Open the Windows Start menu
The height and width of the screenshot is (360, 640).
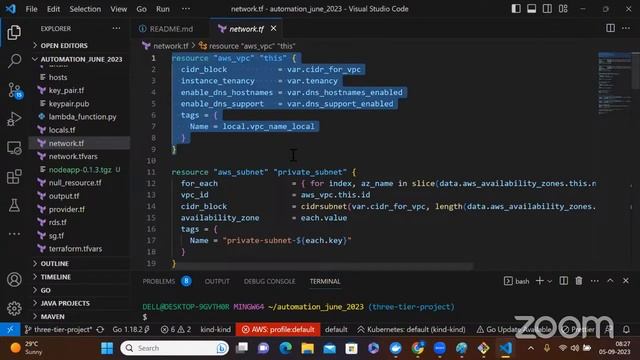click(x=107, y=348)
